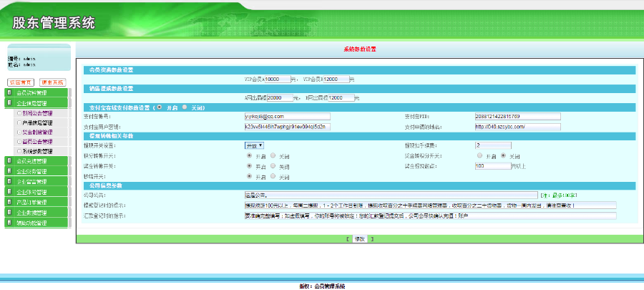Focus the VIP会员A amount field
This screenshot has height=290, width=644.
(x=278, y=79)
